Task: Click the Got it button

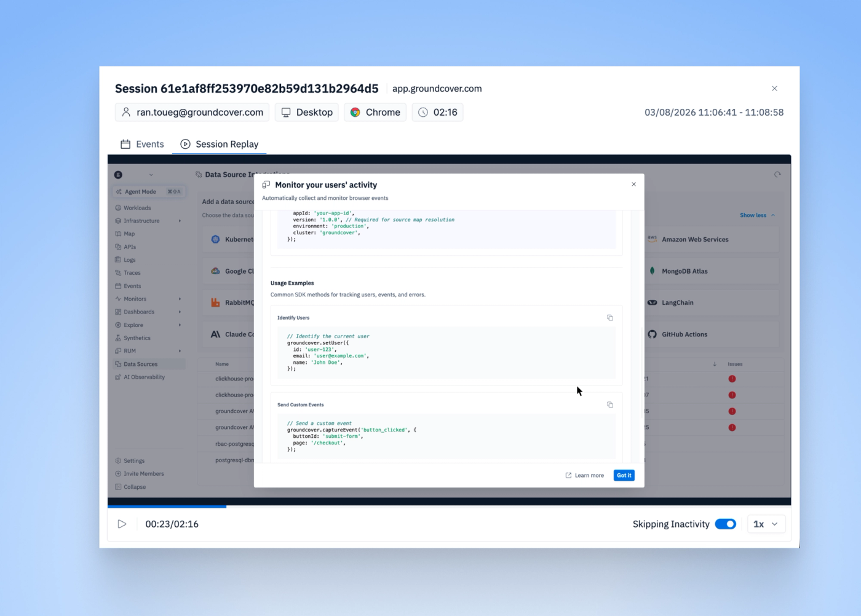Action: click(624, 475)
